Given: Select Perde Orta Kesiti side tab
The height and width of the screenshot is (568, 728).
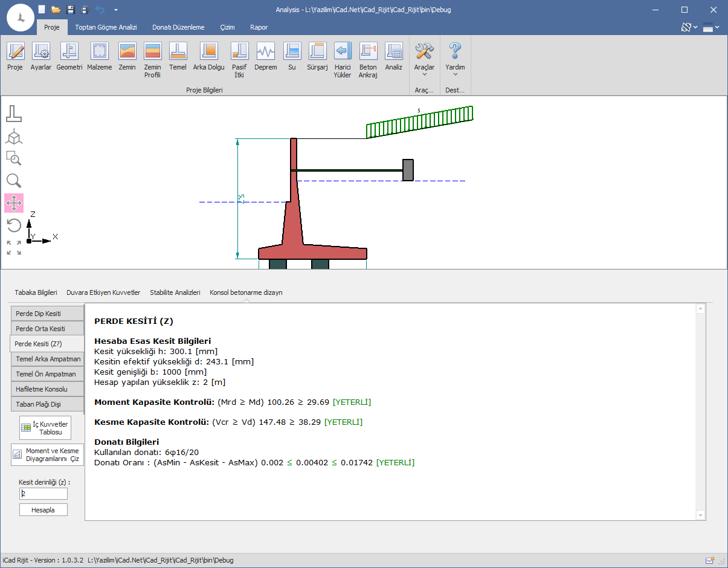Looking at the screenshot, I should coord(47,329).
